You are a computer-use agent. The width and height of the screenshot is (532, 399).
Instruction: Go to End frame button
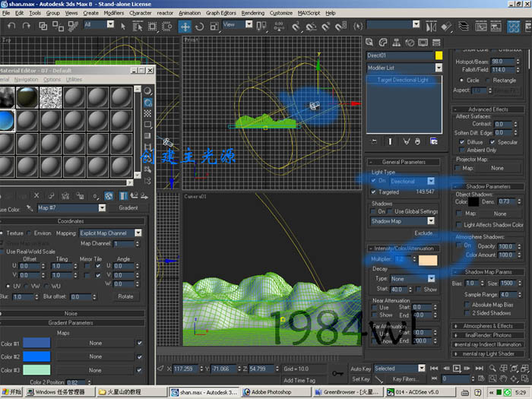[479, 369]
